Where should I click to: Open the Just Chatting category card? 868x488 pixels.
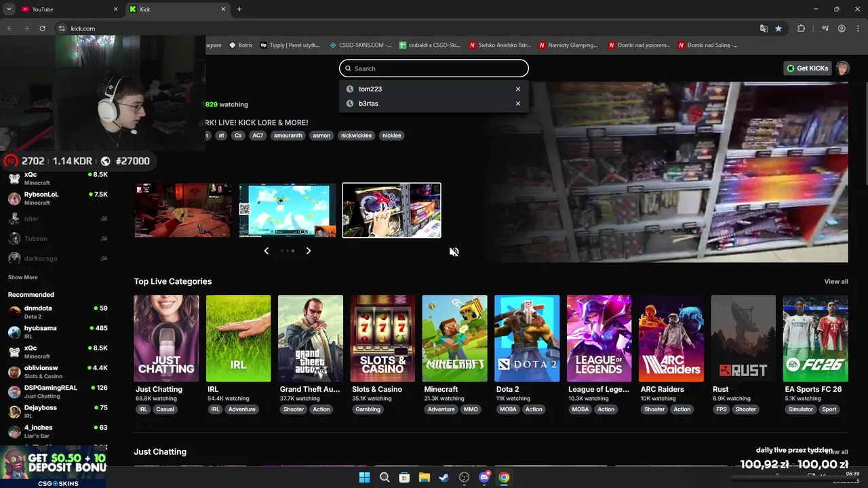[x=166, y=338]
